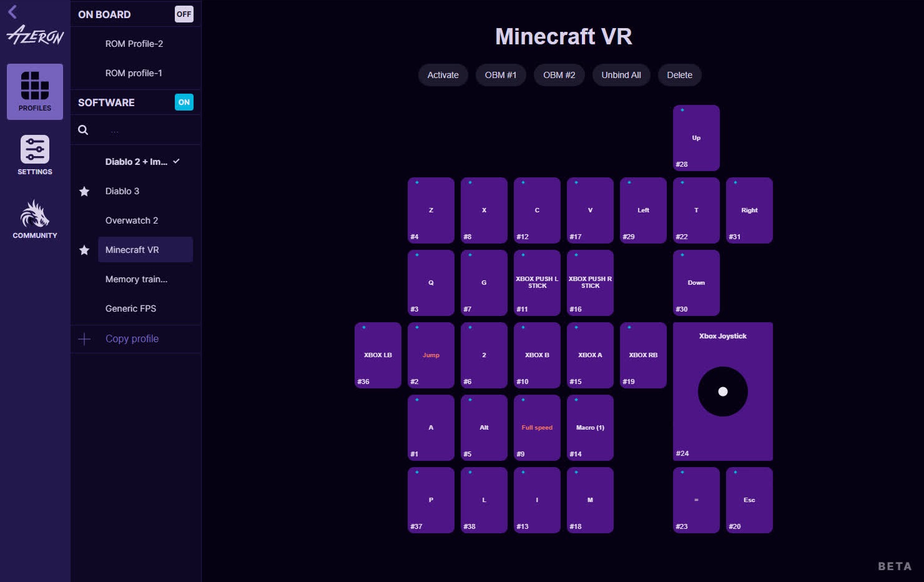Viewport: 924px width, 582px height.
Task: Click the profile search magnifier icon
Action: click(x=83, y=130)
